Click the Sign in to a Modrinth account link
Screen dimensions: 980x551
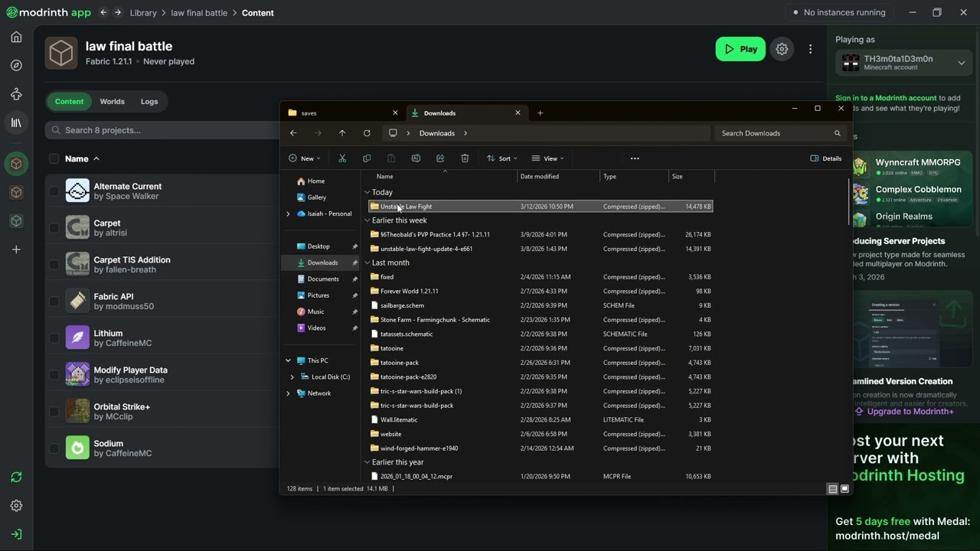click(x=886, y=98)
